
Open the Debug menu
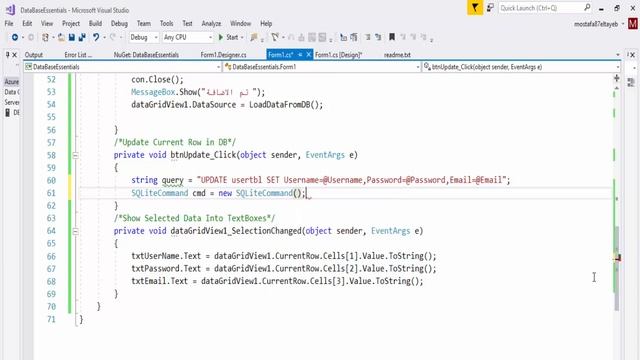tap(119, 24)
